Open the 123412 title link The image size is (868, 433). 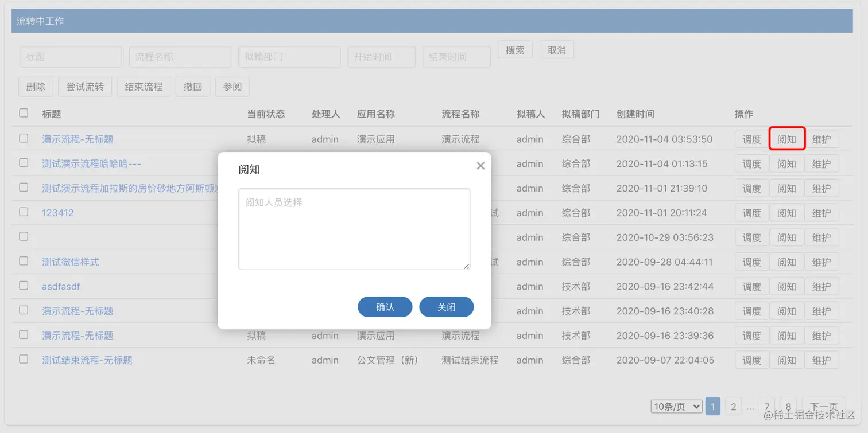click(x=58, y=213)
